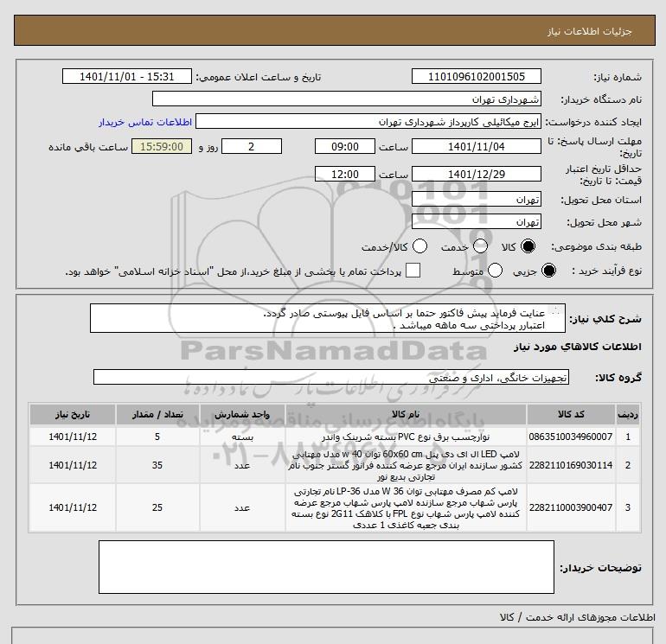This screenshot has width=666, height=644.
Task: Click the requester field ایرج میکائیلی
Action: pyautogui.click(x=368, y=122)
